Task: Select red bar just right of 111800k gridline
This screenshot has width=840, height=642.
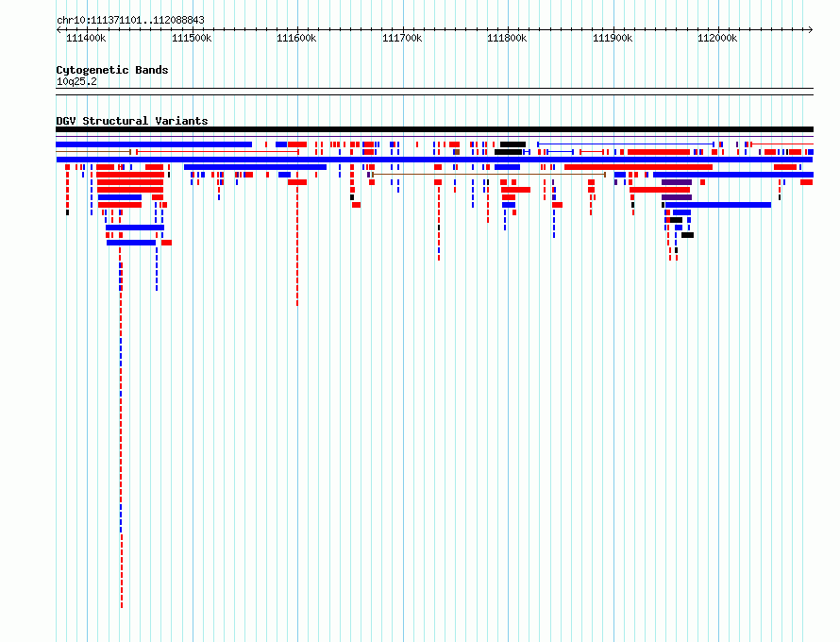Action: [515, 190]
